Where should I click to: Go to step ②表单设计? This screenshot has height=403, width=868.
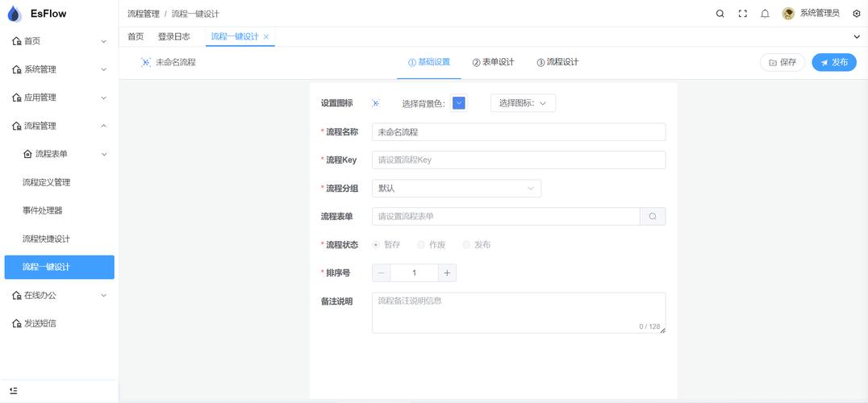pyautogui.click(x=493, y=63)
